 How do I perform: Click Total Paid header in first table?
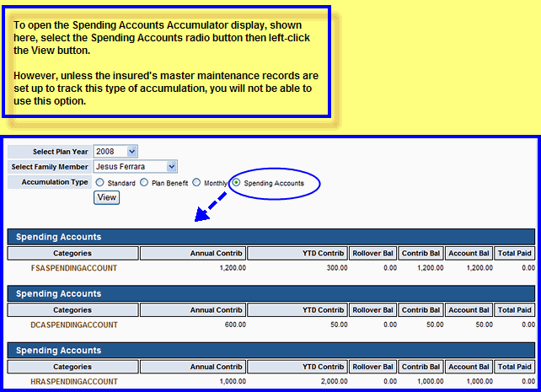click(x=516, y=253)
